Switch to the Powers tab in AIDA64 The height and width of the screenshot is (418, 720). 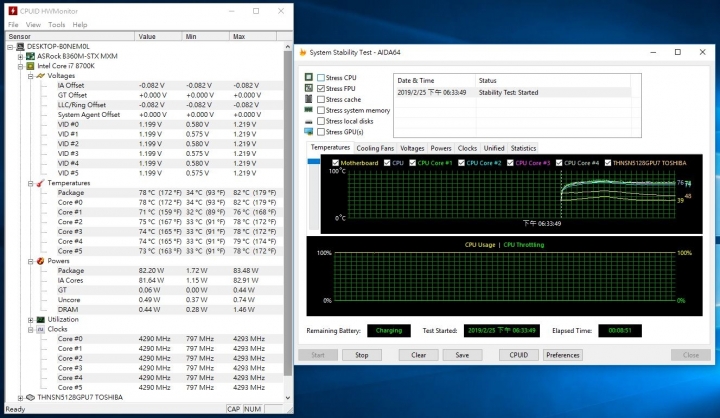[x=441, y=148]
